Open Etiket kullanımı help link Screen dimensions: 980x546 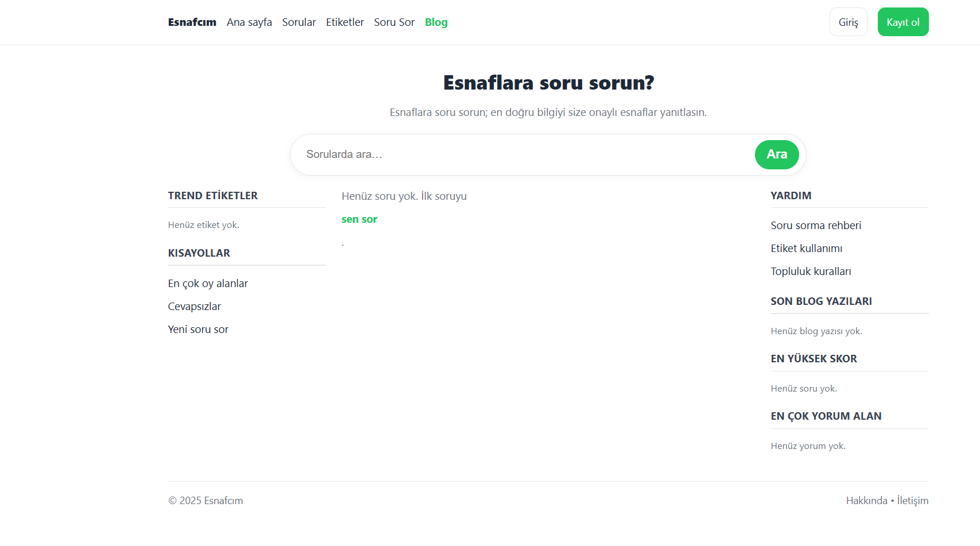coord(806,249)
